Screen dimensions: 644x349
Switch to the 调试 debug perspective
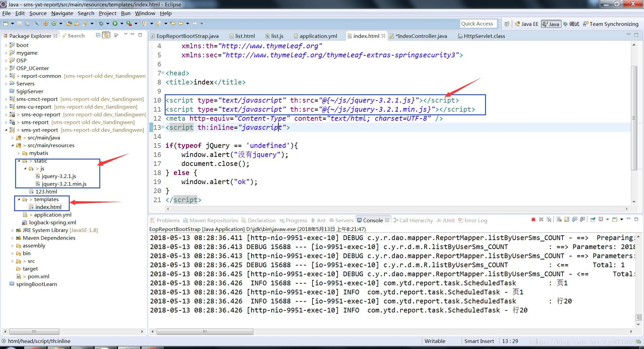click(x=571, y=24)
